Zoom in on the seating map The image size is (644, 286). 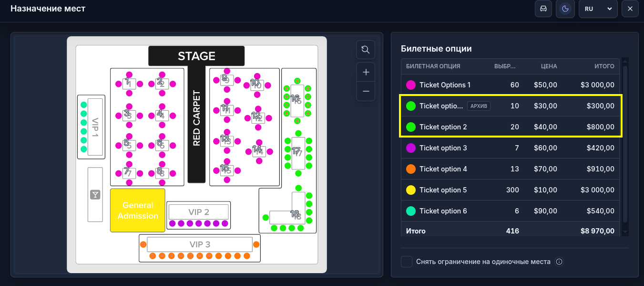[366, 72]
